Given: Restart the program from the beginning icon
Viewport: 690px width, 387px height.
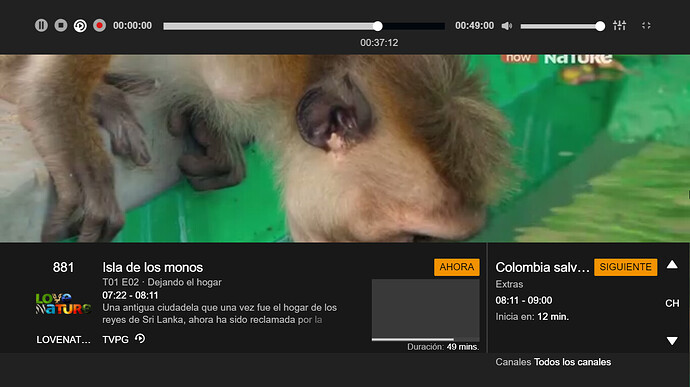Looking at the screenshot, I should (x=80, y=26).
